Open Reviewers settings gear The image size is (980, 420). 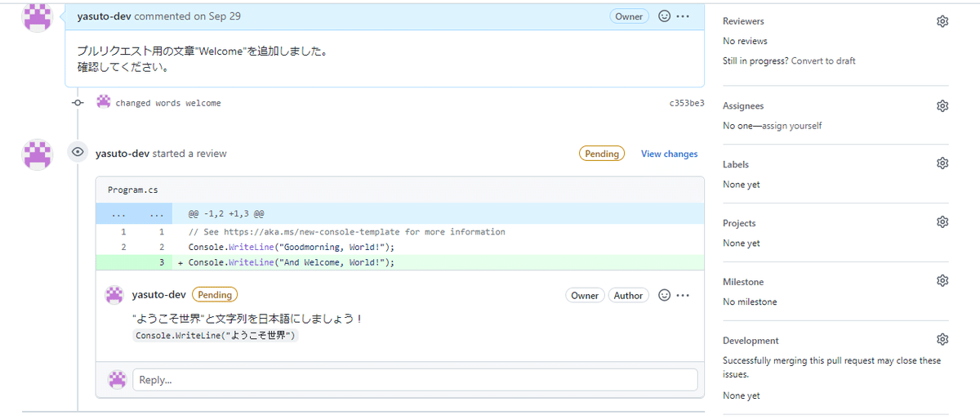pyautogui.click(x=942, y=21)
